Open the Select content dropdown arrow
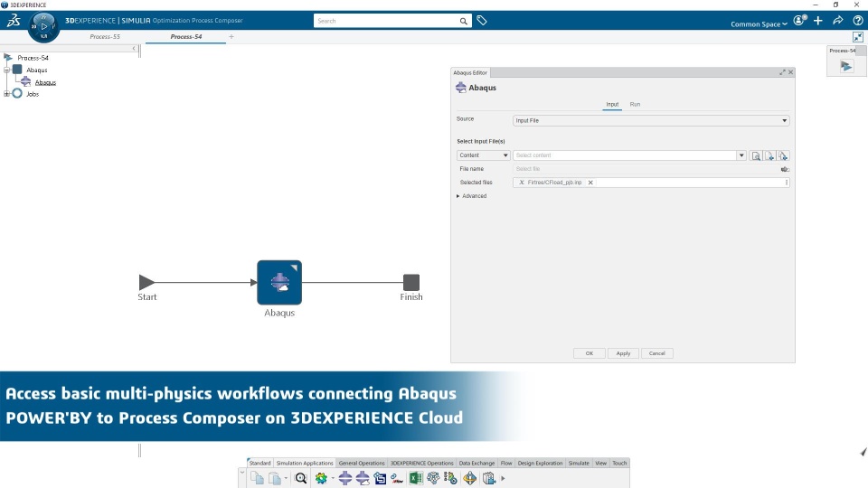This screenshot has width=868, height=488. [x=741, y=155]
